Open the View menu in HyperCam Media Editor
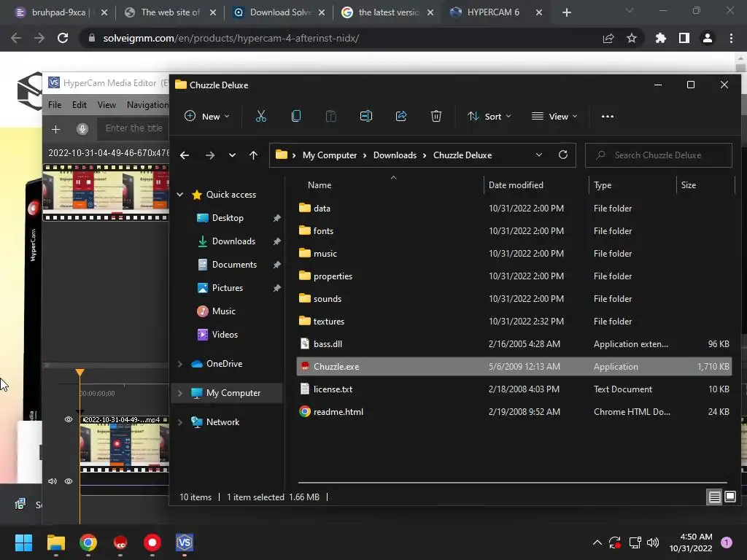This screenshot has width=747, height=560. 107,105
